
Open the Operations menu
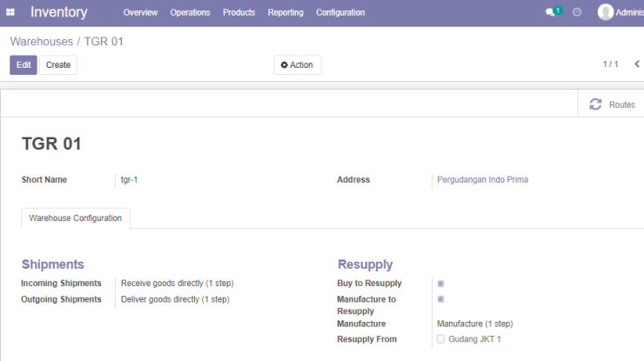pos(191,12)
